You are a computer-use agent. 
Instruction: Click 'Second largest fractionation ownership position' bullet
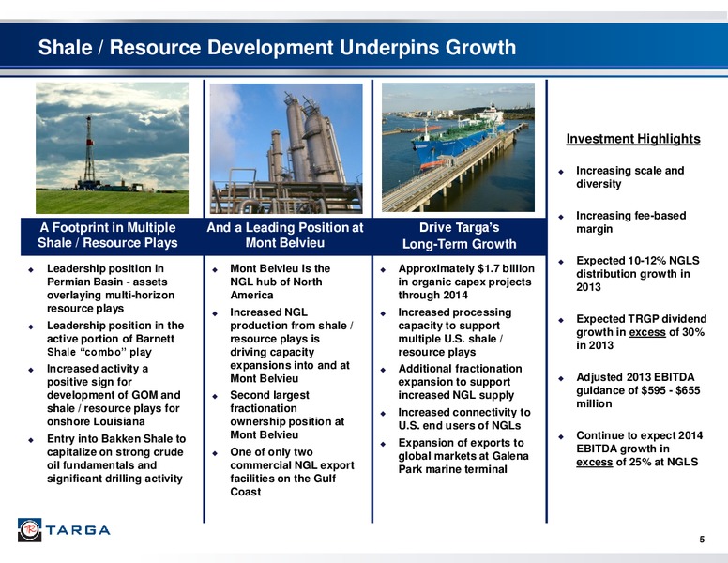pyautogui.click(x=287, y=415)
